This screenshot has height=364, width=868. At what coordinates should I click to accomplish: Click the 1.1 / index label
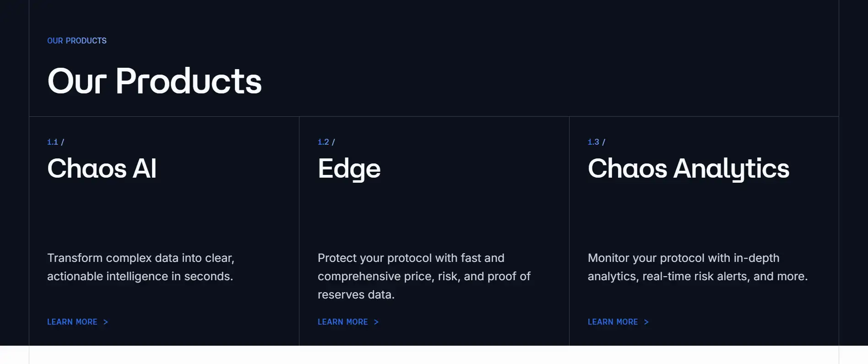tap(55, 142)
